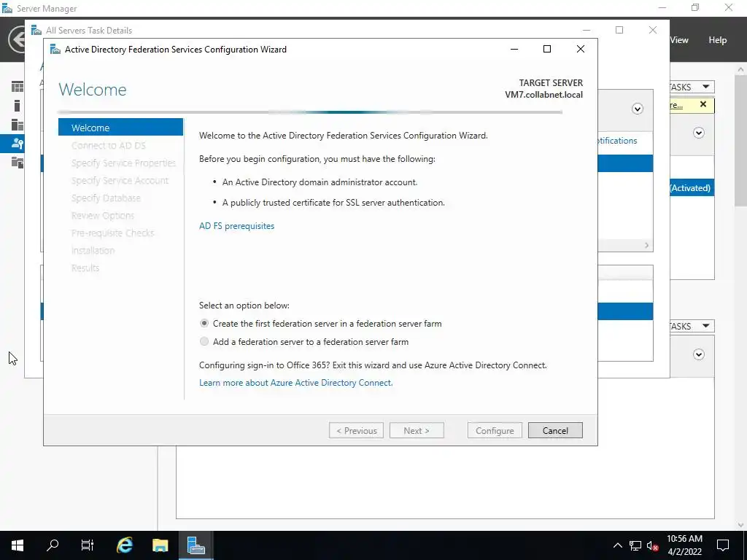The height and width of the screenshot is (560, 747).
Task: Click the notifications link in Task Details
Action: click(x=617, y=141)
